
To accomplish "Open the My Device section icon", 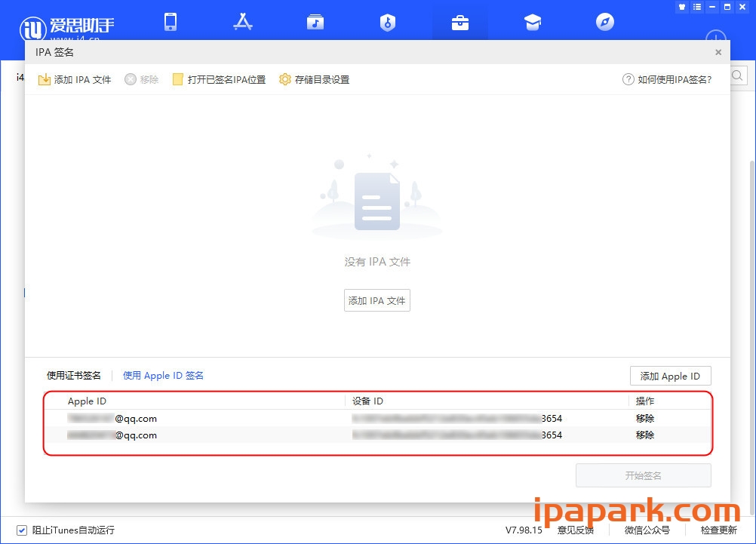I will (171, 22).
